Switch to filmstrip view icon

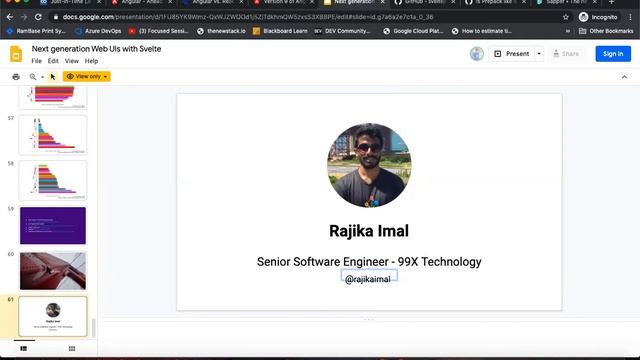24,349
